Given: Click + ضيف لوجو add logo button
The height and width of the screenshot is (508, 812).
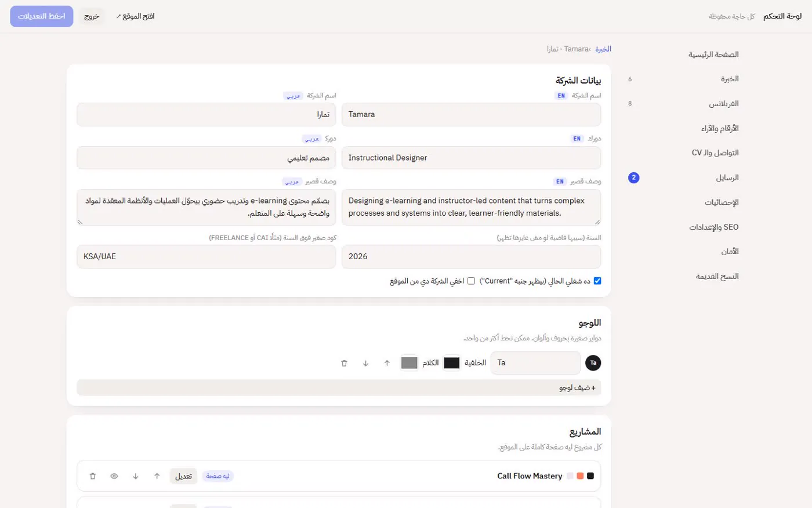Looking at the screenshot, I should 339,387.
